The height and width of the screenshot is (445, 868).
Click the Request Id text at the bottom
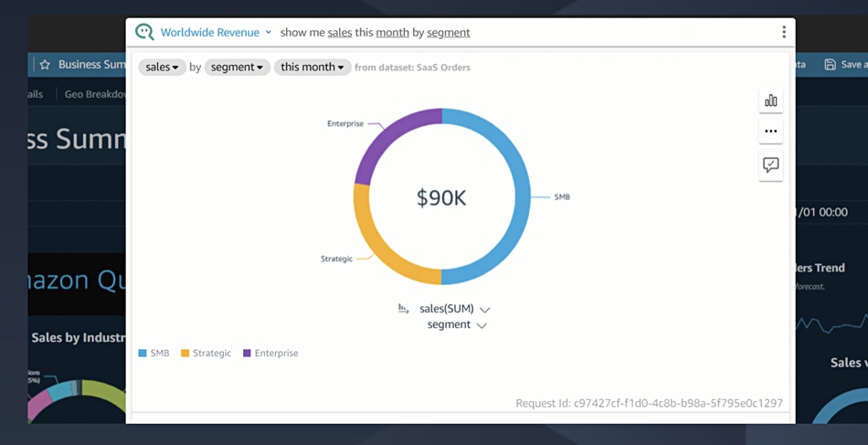tap(649, 403)
